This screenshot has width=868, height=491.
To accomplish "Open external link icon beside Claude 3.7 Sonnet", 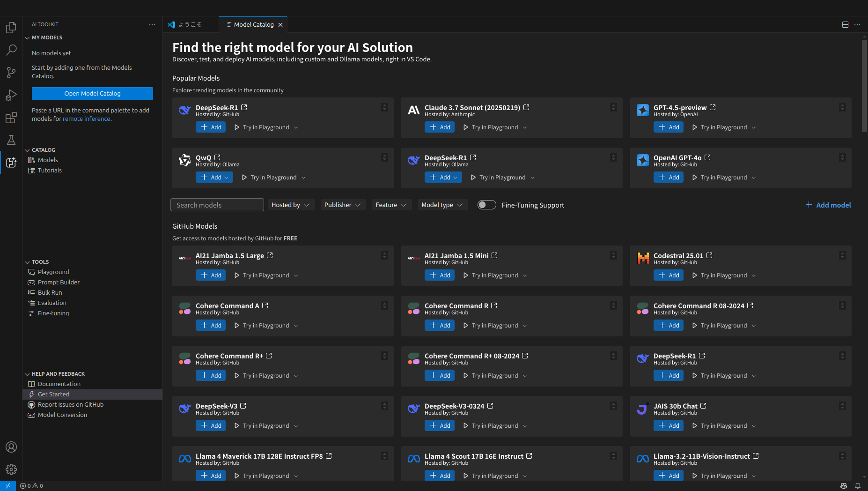I will coord(526,107).
